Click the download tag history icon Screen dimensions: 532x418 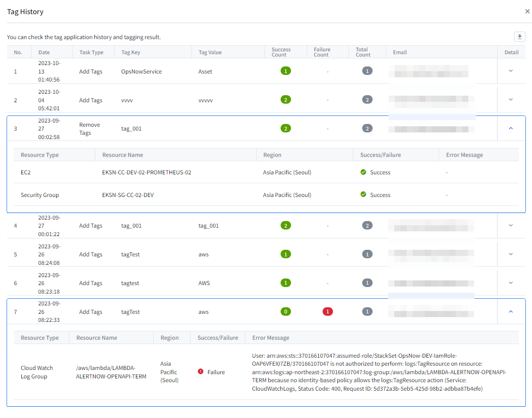519,37
